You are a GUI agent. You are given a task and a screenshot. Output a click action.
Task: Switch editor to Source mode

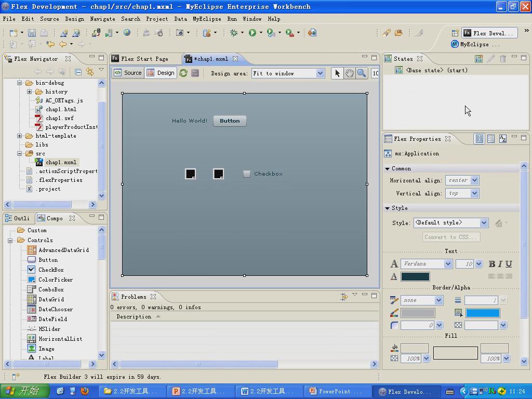[128, 73]
